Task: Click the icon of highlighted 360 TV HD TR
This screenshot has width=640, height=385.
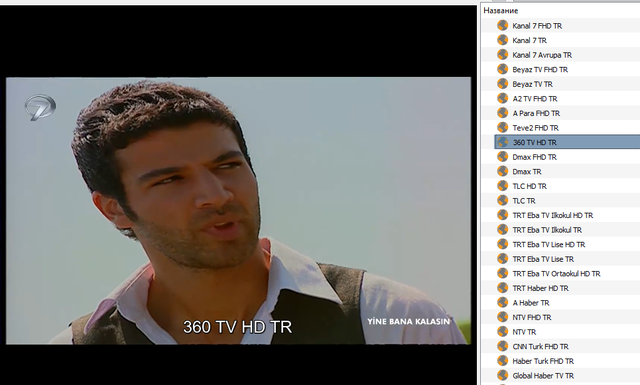Action: point(502,142)
